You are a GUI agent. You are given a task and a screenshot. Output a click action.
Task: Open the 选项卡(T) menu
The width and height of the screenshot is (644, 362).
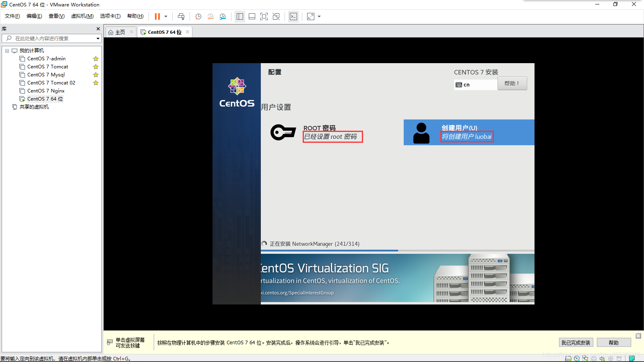click(x=110, y=16)
